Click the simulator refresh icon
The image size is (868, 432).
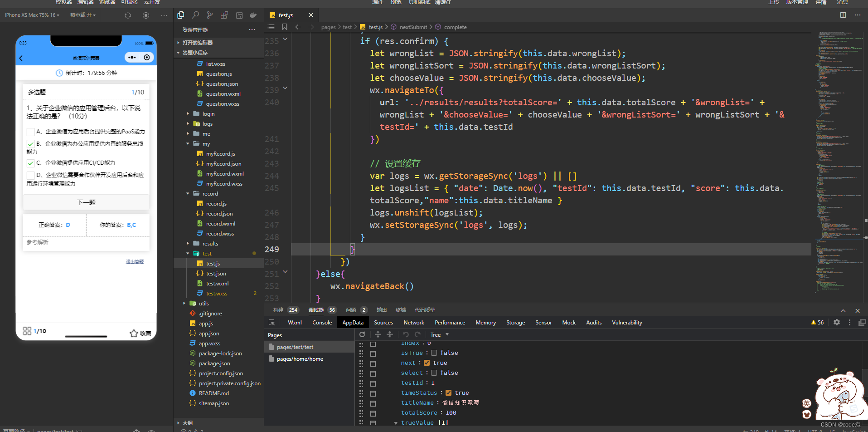click(x=128, y=15)
